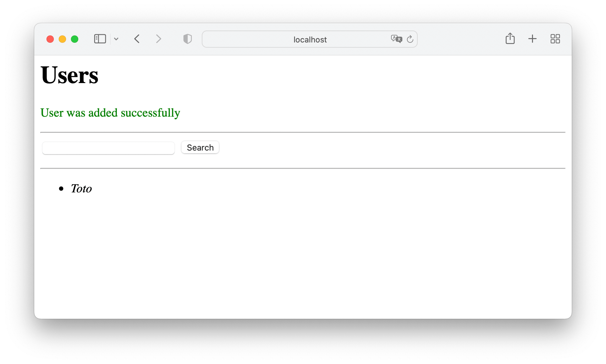606x364 pixels.
Task: Click the browser share icon
Action: click(510, 39)
